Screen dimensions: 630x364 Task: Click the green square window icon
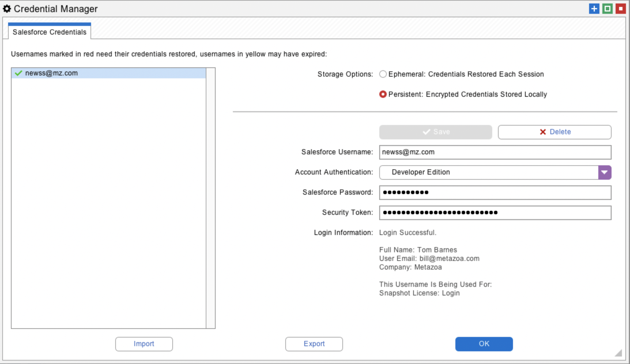pos(607,9)
